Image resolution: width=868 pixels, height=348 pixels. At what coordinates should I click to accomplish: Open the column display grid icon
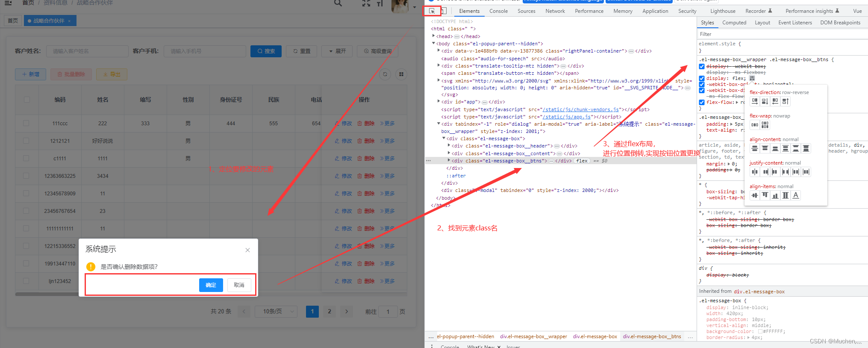click(x=401, y=74)
